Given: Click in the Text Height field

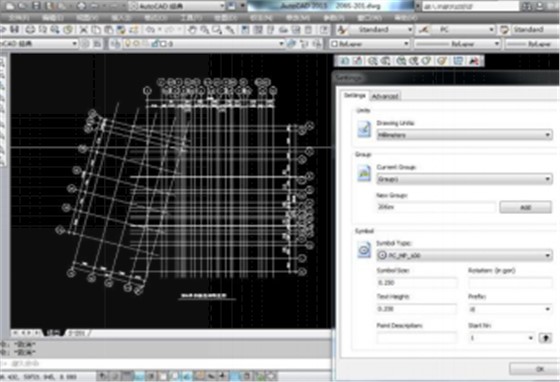Looking at the screenshot, I should [416, 309].
